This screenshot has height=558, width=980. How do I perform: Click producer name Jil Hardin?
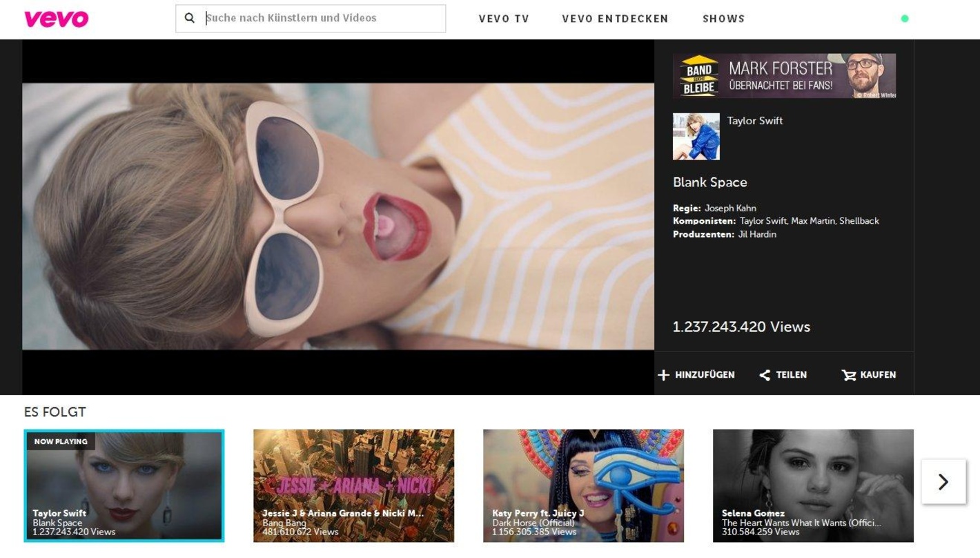point(757,234)
